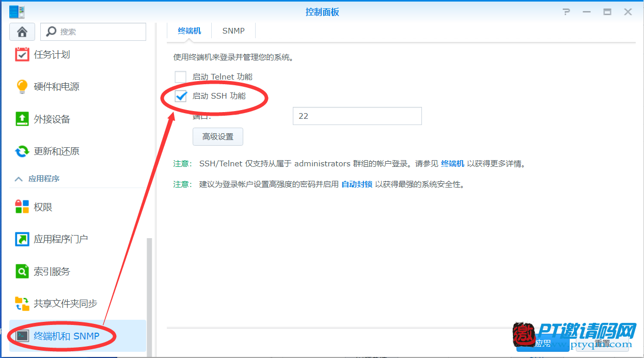Disable the 启动 SSH 功能 checkbox
Viewport: 644px width, 358px height.
click(x=181, y=96)
